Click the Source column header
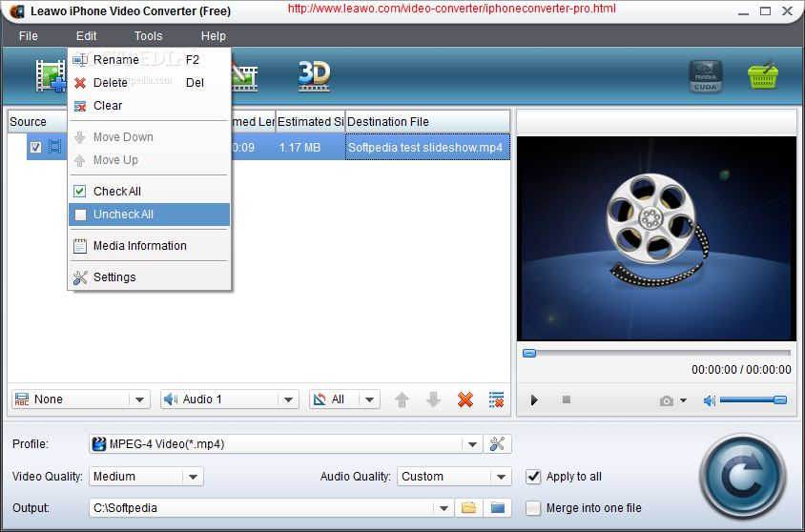The image size is (805, 532). click(37, 122)
